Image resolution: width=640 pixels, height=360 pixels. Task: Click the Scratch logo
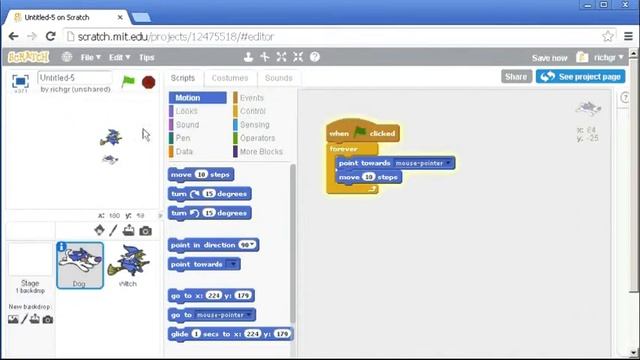click(29, 57)
